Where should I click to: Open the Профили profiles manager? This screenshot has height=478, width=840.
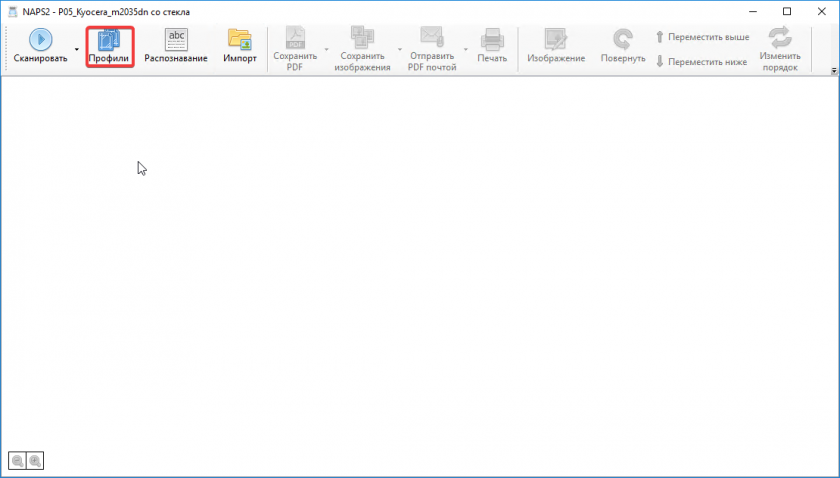pyautogui.click(x=109, y=46)
